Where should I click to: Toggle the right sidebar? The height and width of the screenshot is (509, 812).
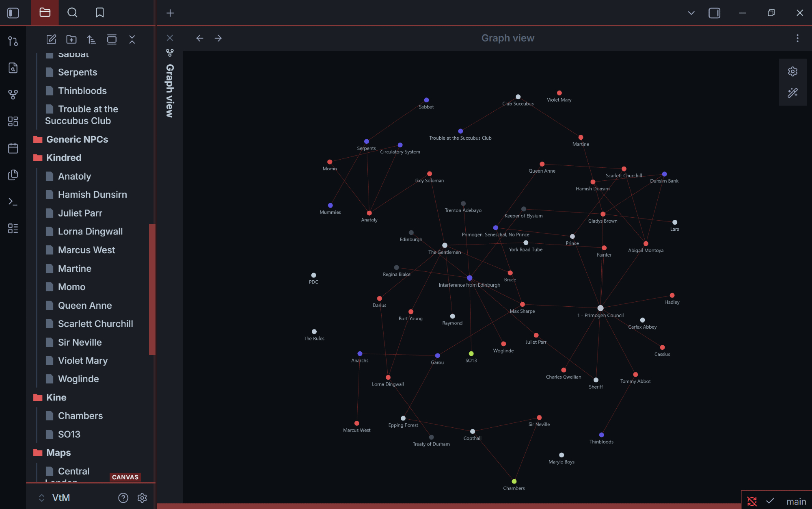coord(714,13)
